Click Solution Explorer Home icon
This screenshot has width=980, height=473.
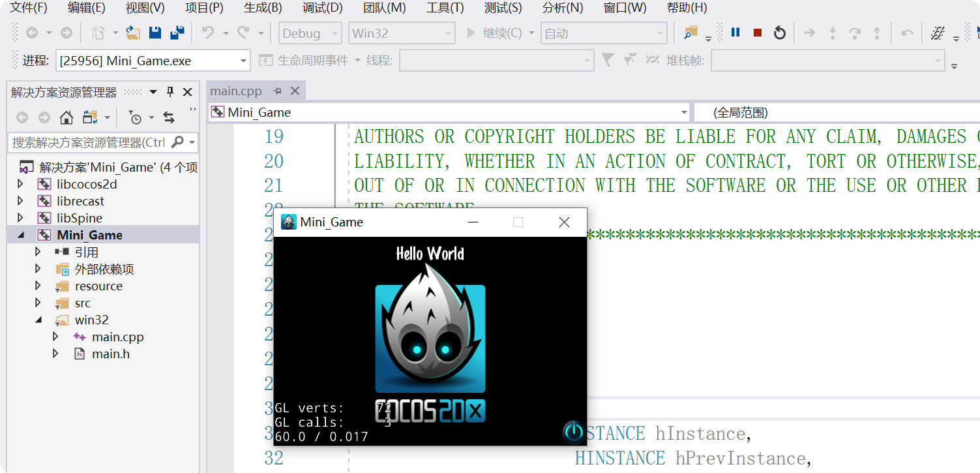click(66, 117)
